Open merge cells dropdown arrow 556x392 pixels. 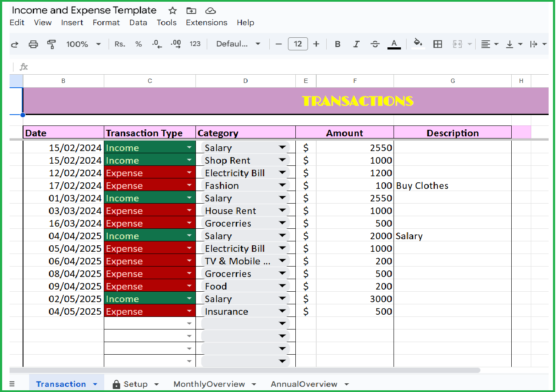pyautogui.click(x=470, y=44)
